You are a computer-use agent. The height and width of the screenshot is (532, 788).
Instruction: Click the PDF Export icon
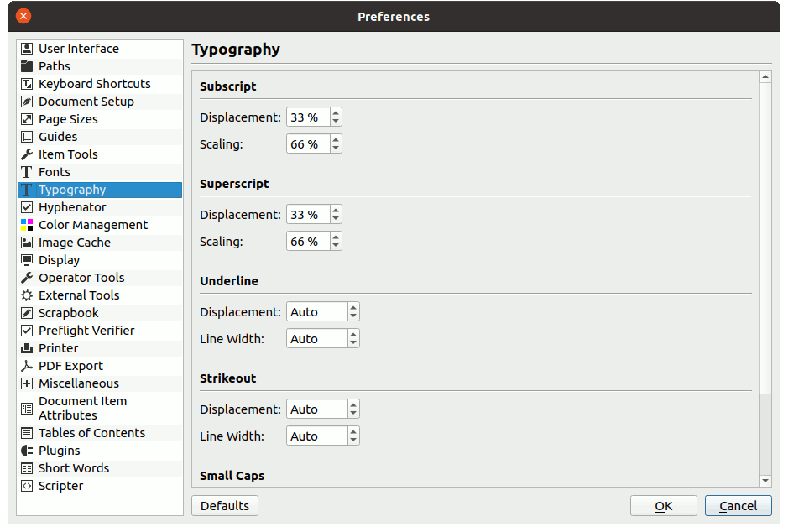[27, 366]
